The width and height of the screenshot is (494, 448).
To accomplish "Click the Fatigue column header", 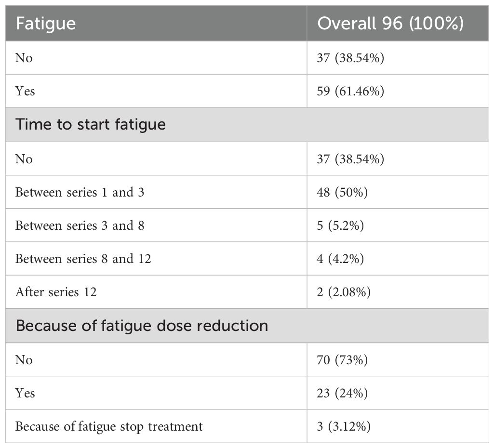I will [x=46, y=24].
